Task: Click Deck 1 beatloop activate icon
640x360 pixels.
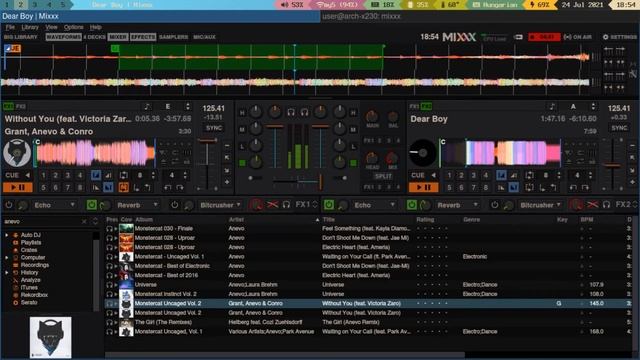Action: tap(123, 176)
